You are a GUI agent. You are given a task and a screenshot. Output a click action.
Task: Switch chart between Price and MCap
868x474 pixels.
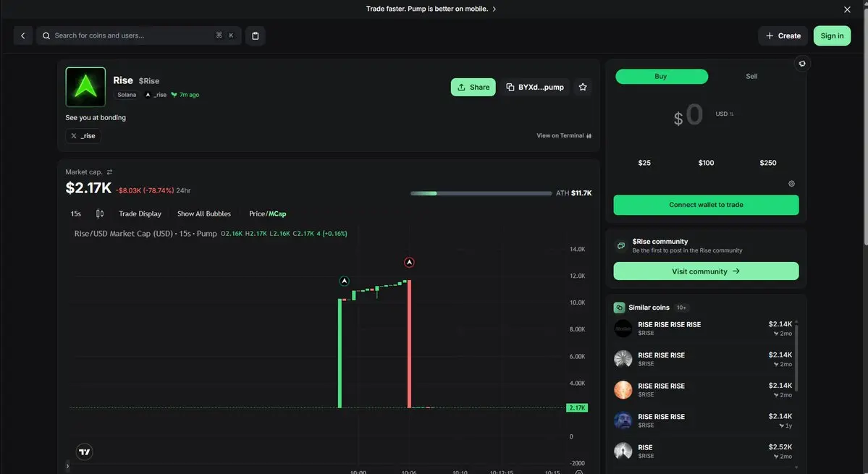[267, 213]
